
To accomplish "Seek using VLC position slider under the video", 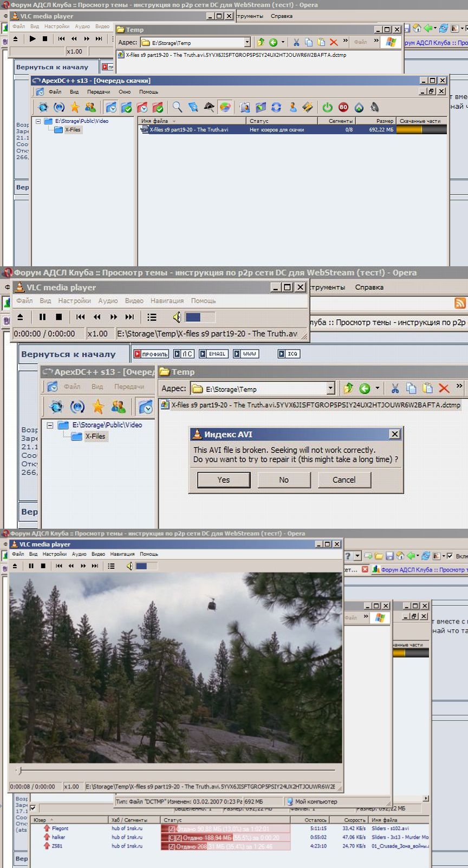I will tap(176, 770).
